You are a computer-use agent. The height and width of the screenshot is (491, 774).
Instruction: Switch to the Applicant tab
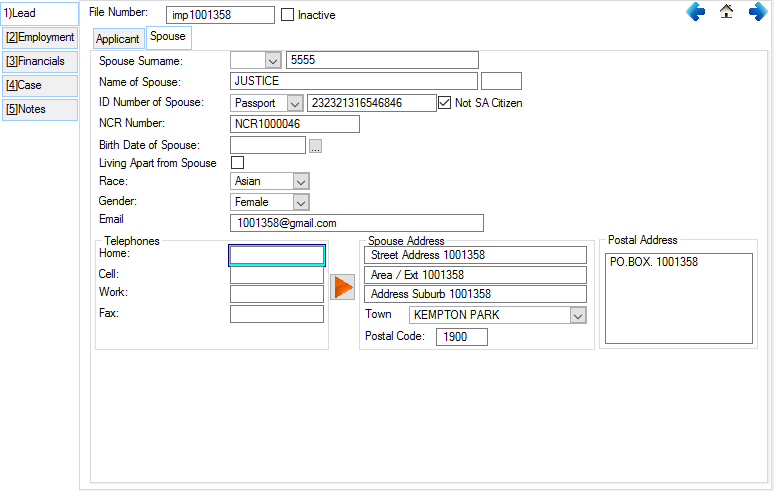pos(118,39)
